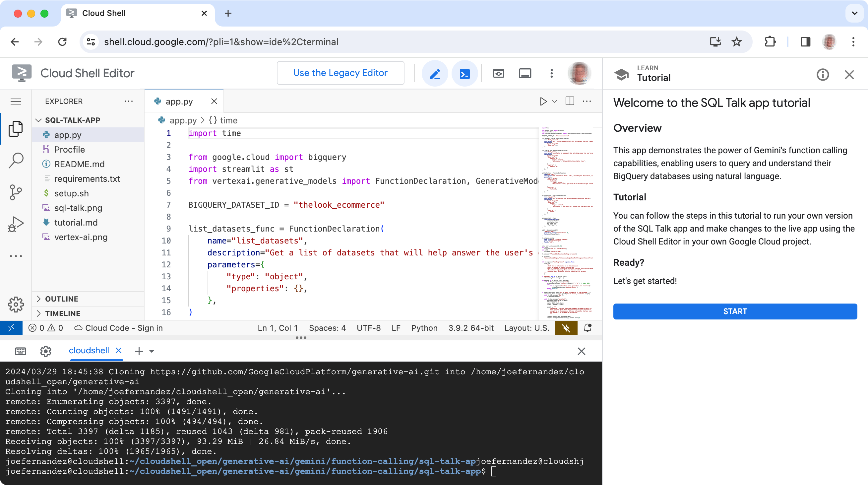
Task: Click Use the Legacy Editor button
Action: pos(341,73)
